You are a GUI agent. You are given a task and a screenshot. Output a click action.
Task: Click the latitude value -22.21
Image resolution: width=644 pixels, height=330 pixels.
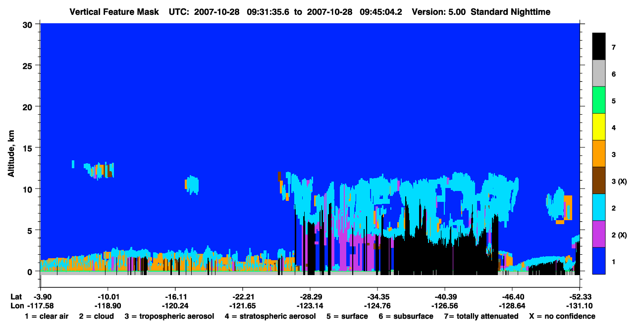point(242,296)
